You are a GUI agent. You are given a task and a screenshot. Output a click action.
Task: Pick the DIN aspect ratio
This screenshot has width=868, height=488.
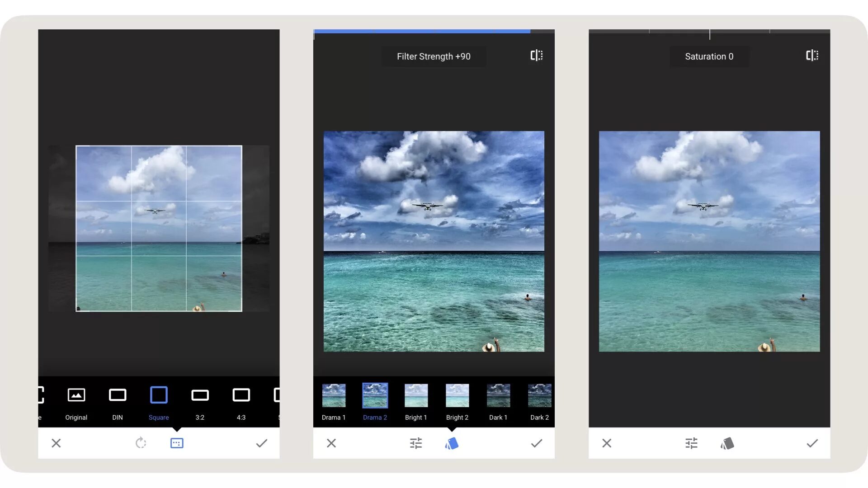coord(118,395)
